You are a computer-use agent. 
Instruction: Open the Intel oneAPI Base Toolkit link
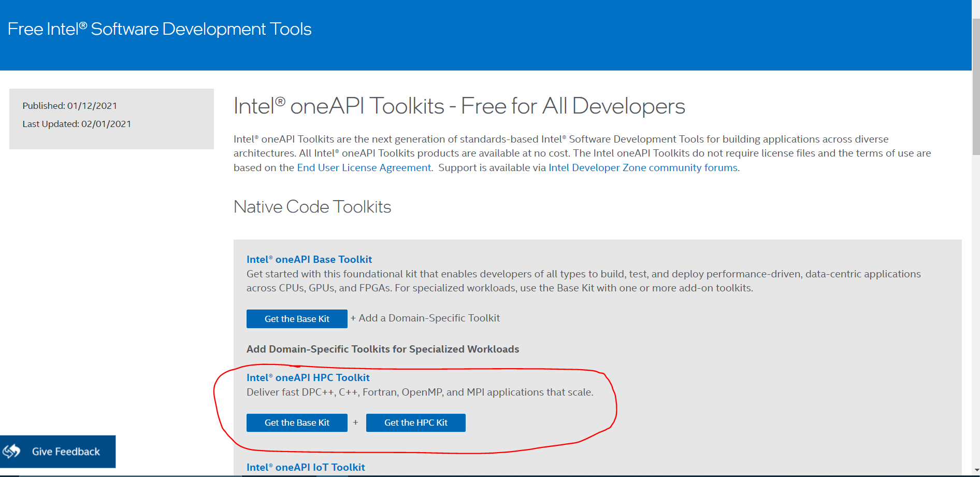pos(309,259)
